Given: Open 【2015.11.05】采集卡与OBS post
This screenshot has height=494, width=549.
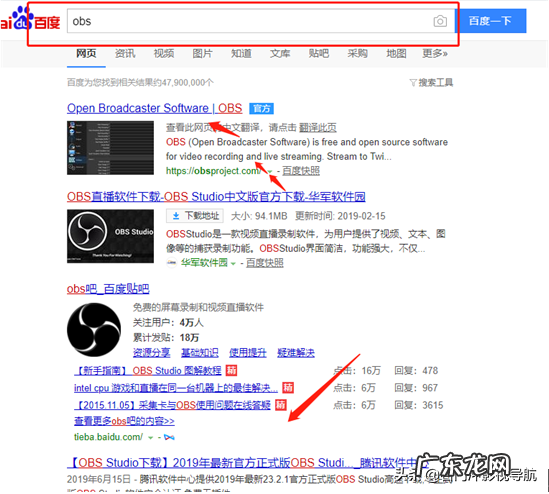Looking at the screenshot, I should 173,405.
